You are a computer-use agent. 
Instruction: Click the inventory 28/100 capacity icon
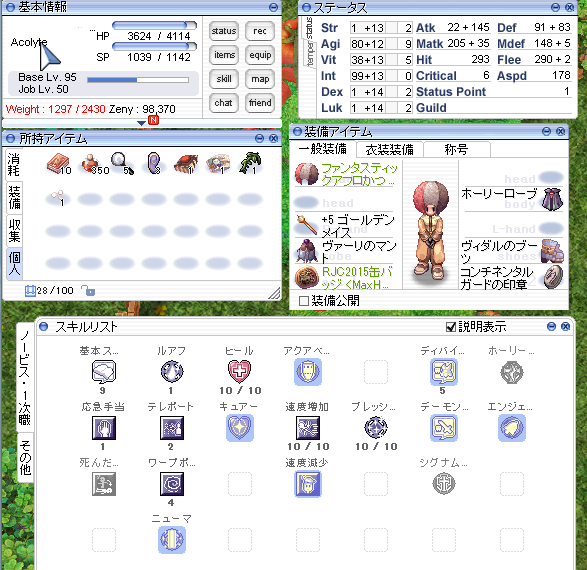click(30, 290)
